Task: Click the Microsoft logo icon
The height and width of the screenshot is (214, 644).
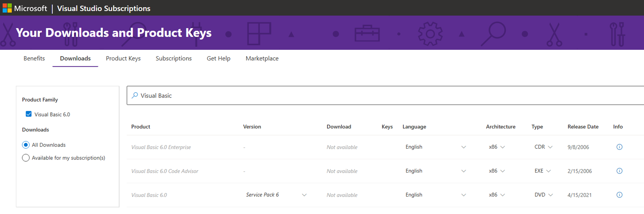Action: click(7, 8)
